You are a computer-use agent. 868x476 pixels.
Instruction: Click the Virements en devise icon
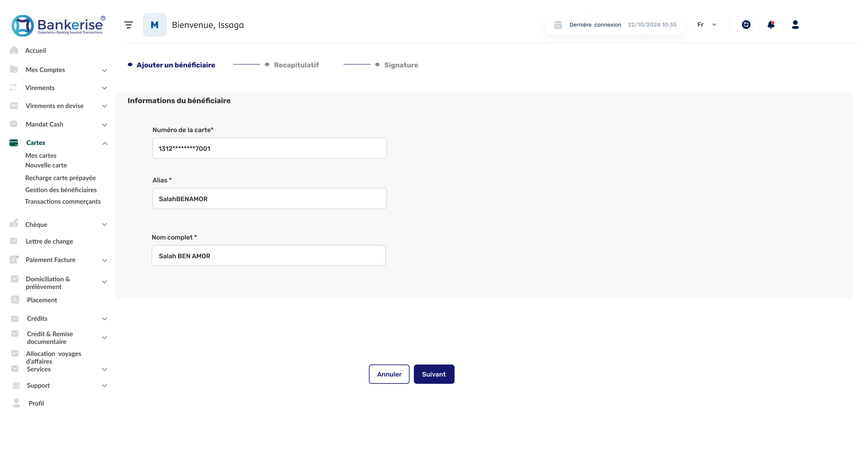(x=14, y=106)
